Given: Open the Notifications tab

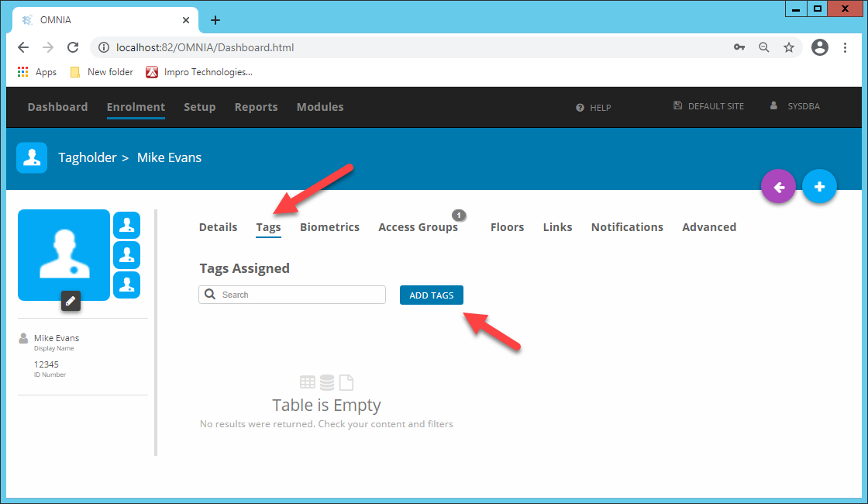Looking at the screenshot, I should click(x=627, y=227).
